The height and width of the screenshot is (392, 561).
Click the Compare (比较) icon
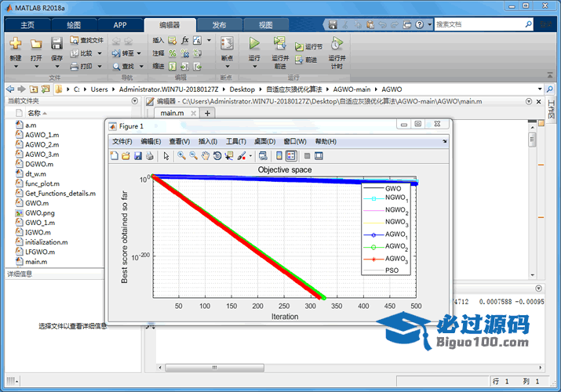pos(74,53)
